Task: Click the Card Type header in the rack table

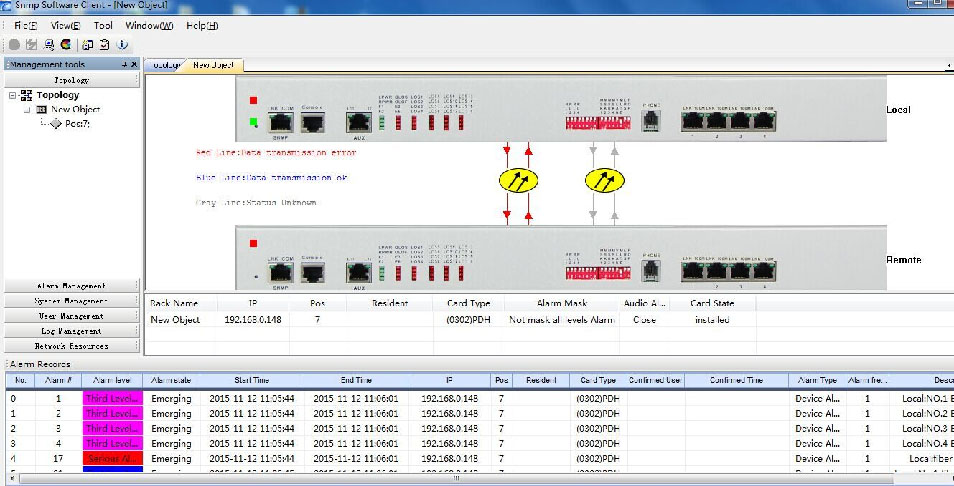Action: [468, 303]
